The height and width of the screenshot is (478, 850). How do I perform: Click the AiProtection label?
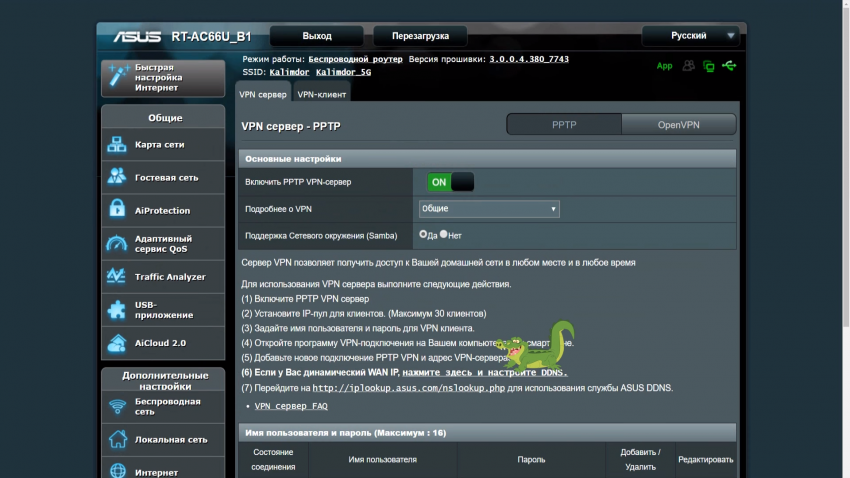click(163, 211)
